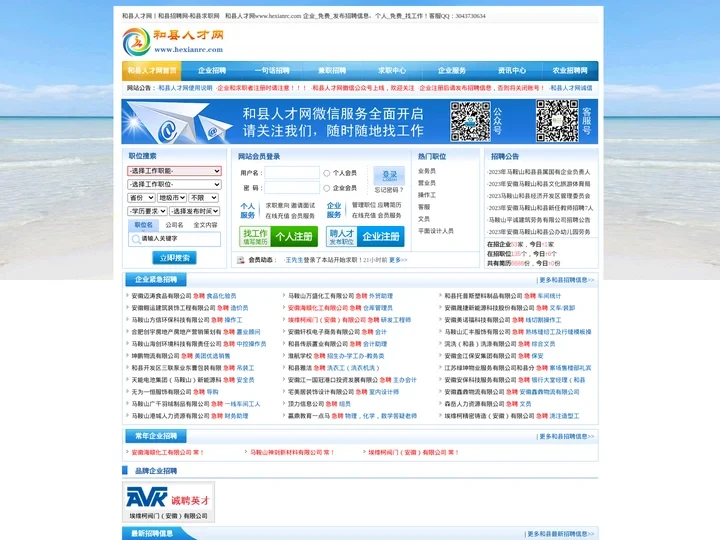
Task: Open 企业服务 in navigation bar
Action: tap(452, 71)
